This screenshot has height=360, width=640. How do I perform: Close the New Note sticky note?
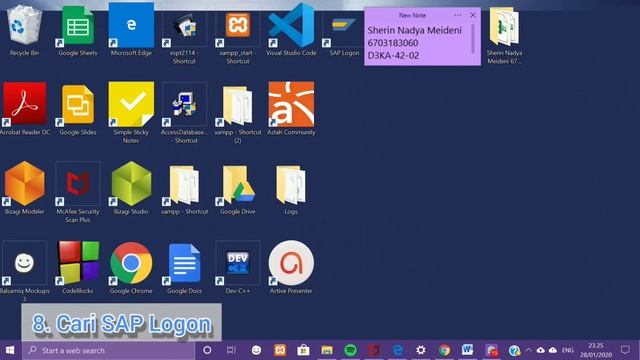473,15
